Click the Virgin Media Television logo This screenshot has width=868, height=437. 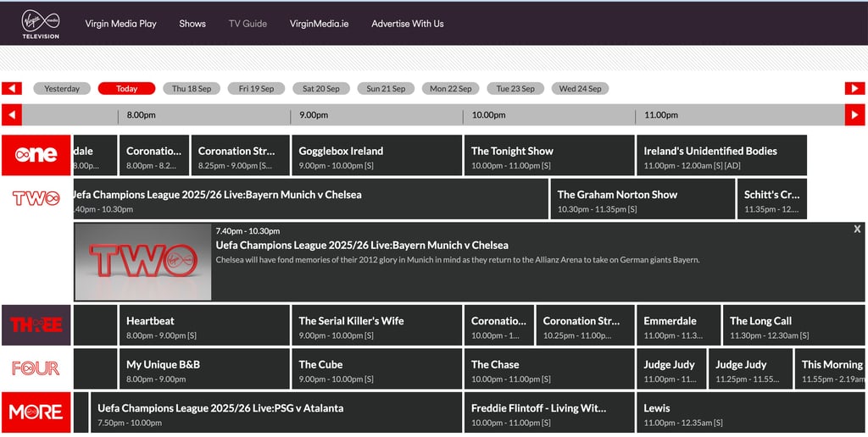41,25
